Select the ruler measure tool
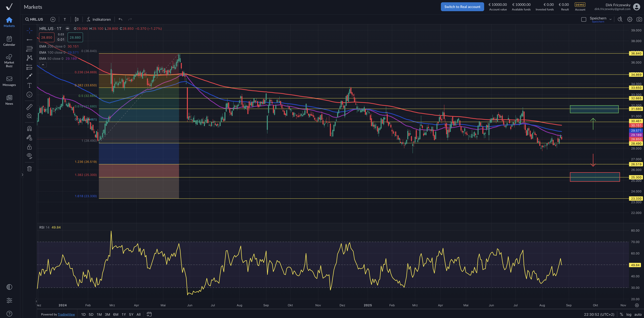644x318 pixels. [29, 107]
